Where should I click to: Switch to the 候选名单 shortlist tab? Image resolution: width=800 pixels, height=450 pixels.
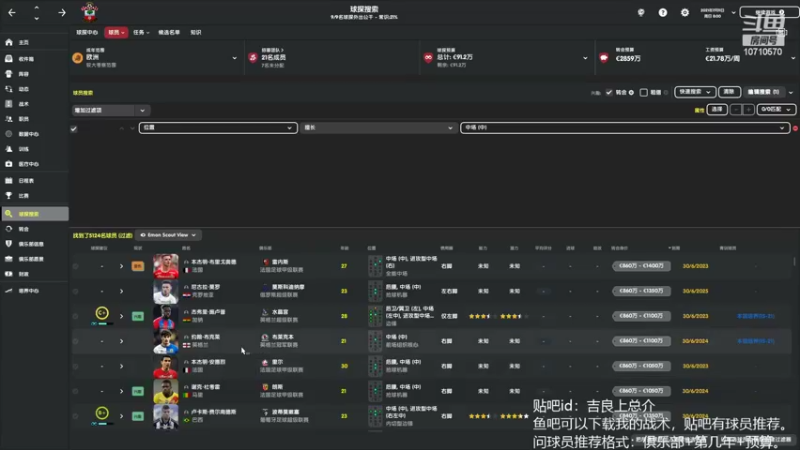click(x=169, y=32)
